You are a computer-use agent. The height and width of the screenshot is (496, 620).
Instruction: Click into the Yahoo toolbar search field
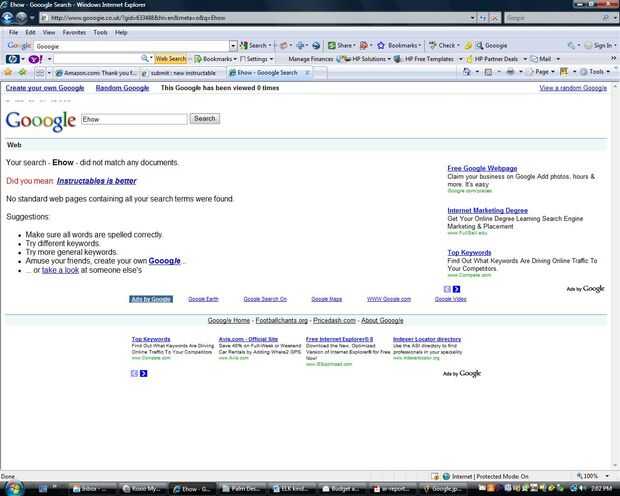(x=97, y=59)
